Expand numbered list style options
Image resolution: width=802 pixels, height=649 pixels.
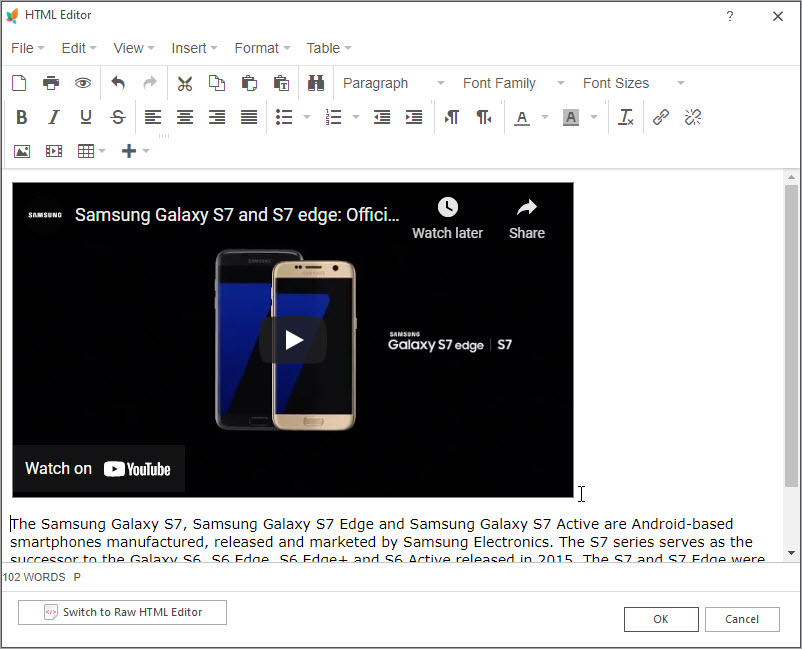click(356, 117)
